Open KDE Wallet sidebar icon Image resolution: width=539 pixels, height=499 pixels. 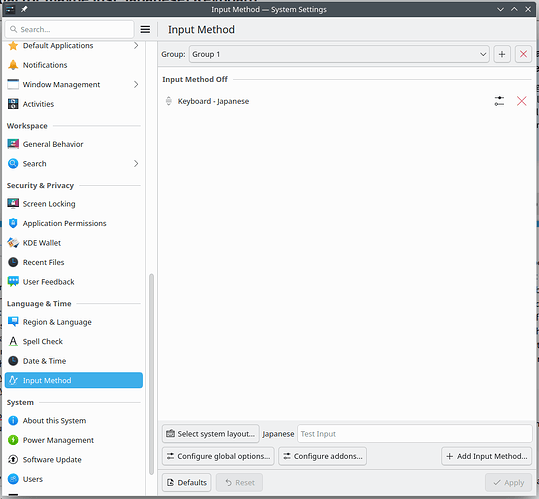[13, 243]
